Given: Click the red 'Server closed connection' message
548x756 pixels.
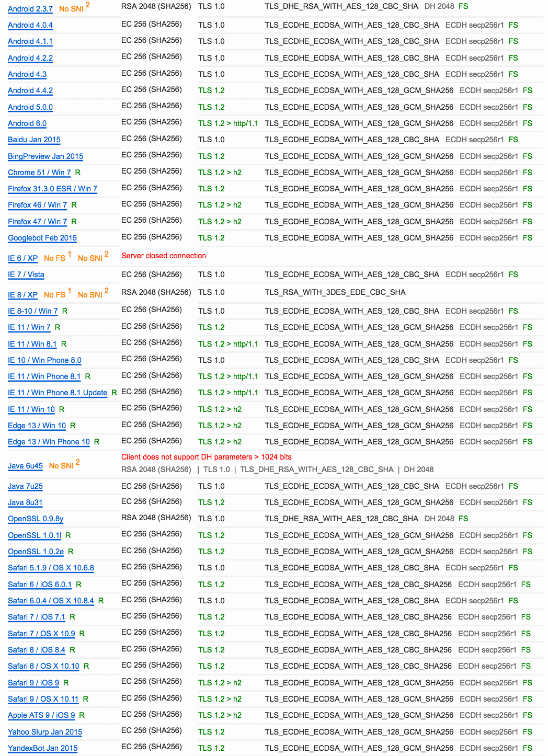Looking at the screenshot, I should point(164,256).
